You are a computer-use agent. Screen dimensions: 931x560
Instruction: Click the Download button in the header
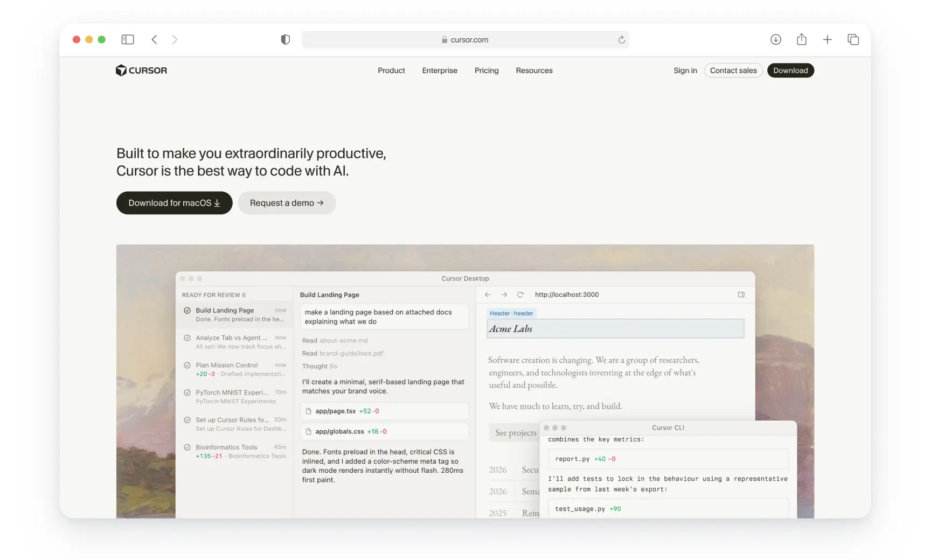pyautogui.click(x=790, y=71)
